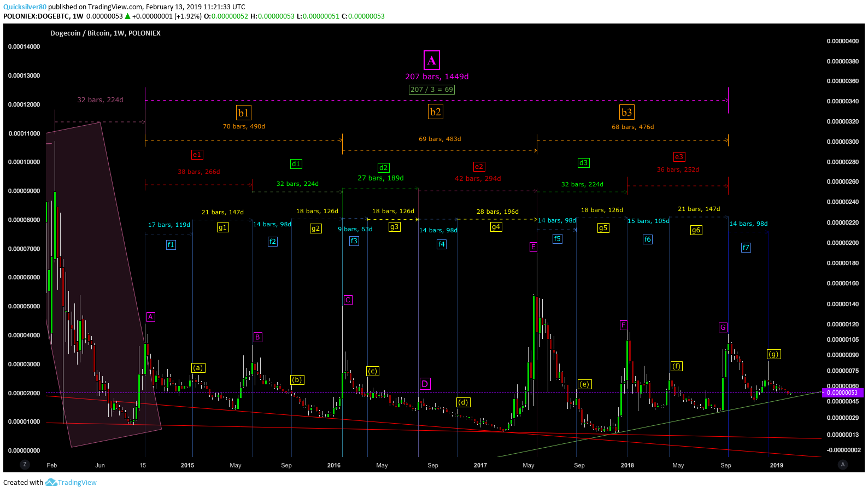Select the blue f5 label
The width and height of the screenshot is (868, 492).
pyautogui.click(x=557, y=239)
